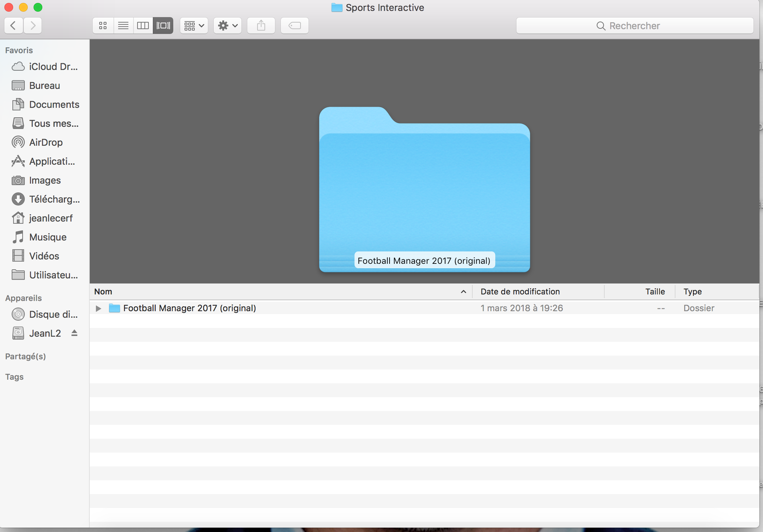Open Vidéos in the sidebar
Viewport: 763px width, 532px height.
coord(35,256)
